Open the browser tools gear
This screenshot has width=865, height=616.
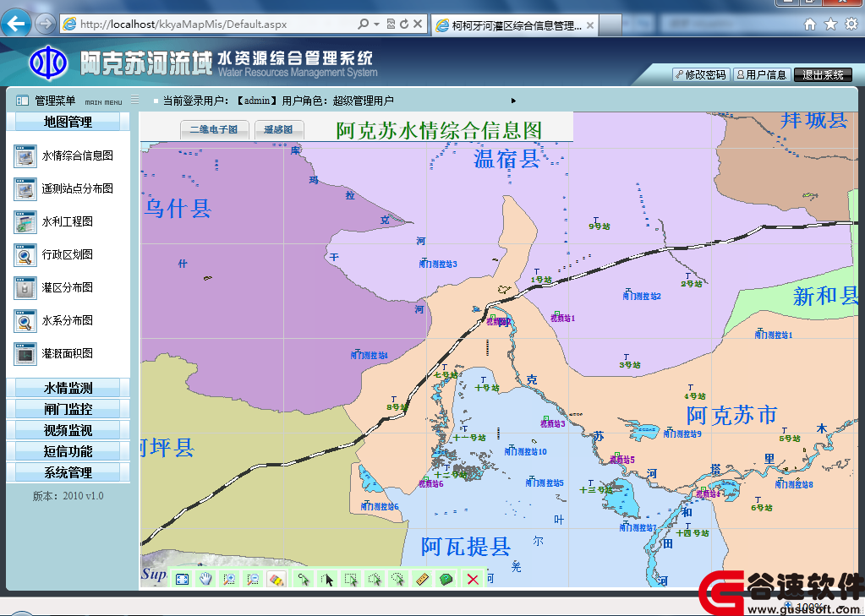pyautogui.click(x=851, y=25)
